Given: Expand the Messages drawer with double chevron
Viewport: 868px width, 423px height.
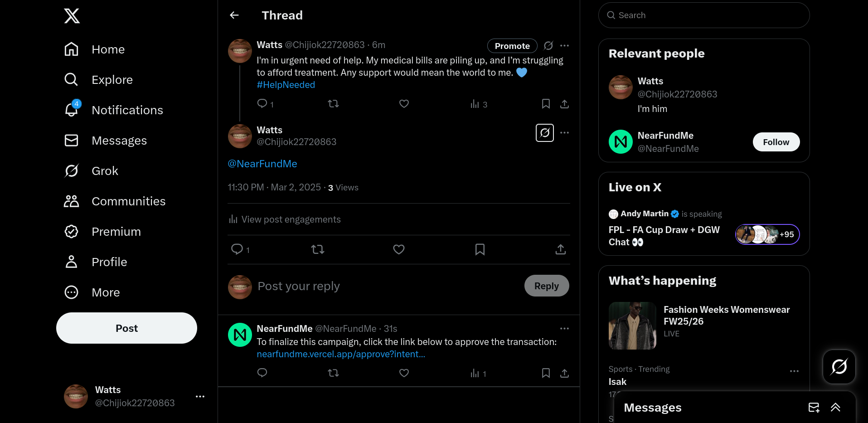Looking at the screenshot, I should pyautogui.click(x=835, y=408).
